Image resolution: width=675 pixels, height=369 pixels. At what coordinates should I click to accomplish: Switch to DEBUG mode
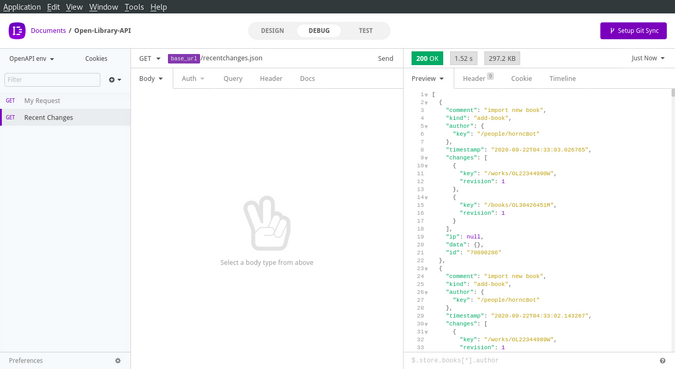click(x=319, y=31)
